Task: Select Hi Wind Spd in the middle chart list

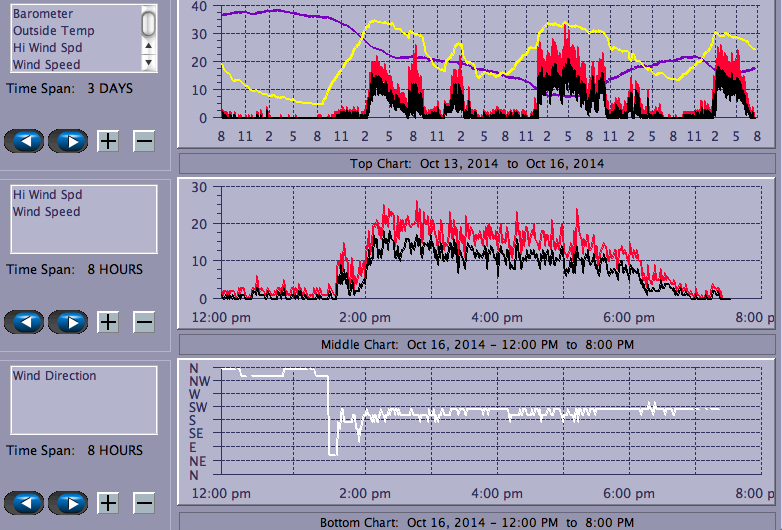Action: pyautogui.click(x=46, y=196)
